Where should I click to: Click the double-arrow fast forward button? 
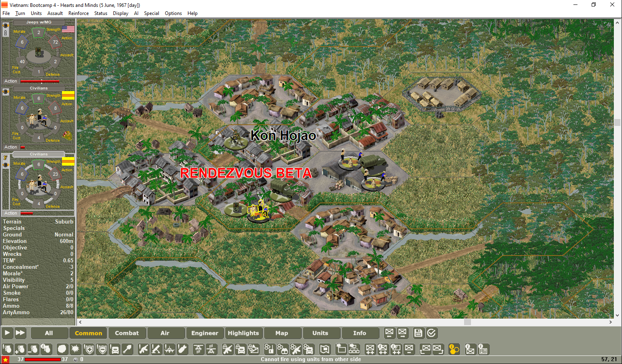click(x=20, y=333)
